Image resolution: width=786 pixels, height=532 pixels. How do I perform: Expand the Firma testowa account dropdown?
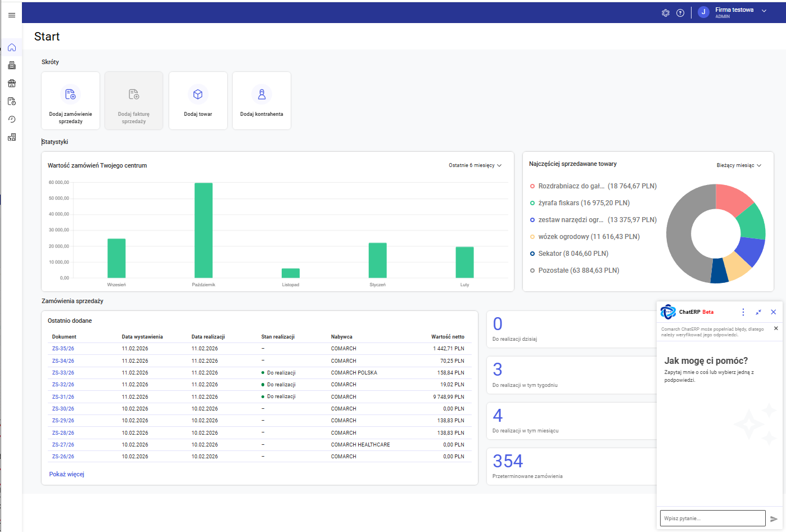pyautogui.click(x=764, y=11)
